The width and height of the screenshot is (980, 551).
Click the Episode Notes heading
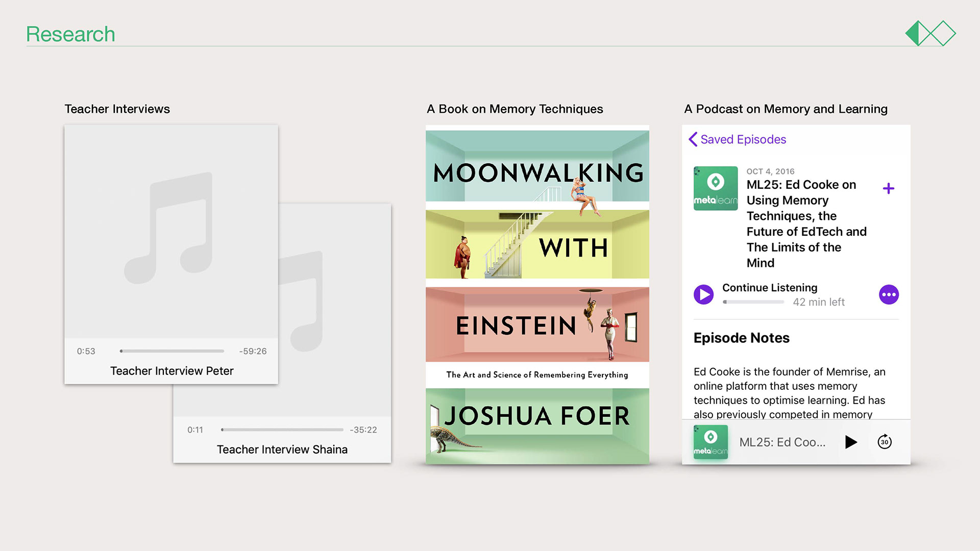click(741, 338)
